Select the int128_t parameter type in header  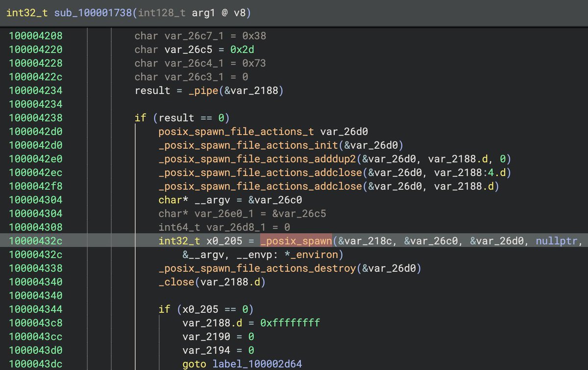click(x=162, y=13)
